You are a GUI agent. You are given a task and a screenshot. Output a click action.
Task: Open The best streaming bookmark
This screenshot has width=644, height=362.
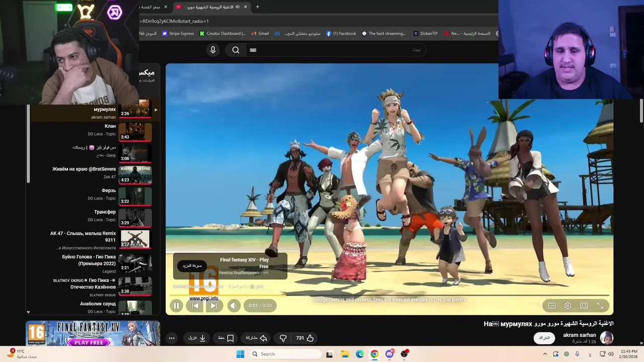[383, 34]
